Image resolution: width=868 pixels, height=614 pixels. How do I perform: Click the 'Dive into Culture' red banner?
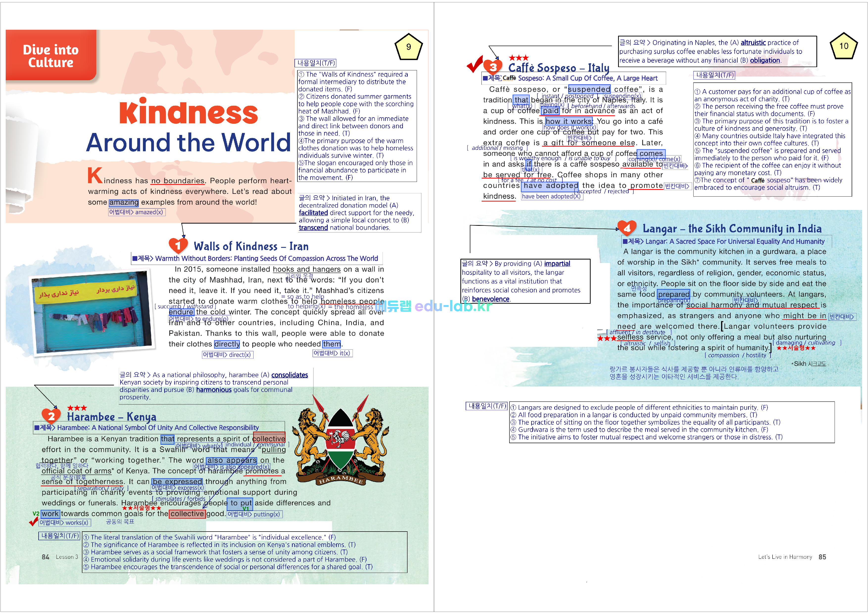[x=51, y=56]
